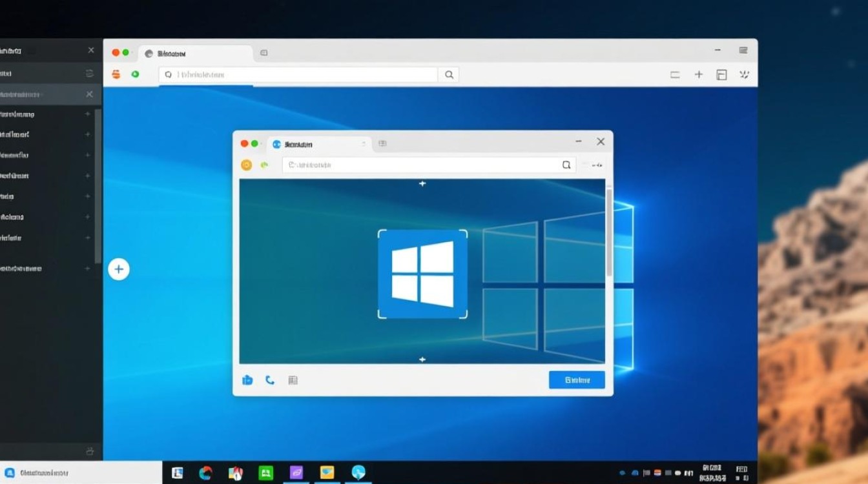Click the inner window vertical scrollbar
Image resolution: width=868 pixels, height=484 pixels.
(x=609, y=232)
